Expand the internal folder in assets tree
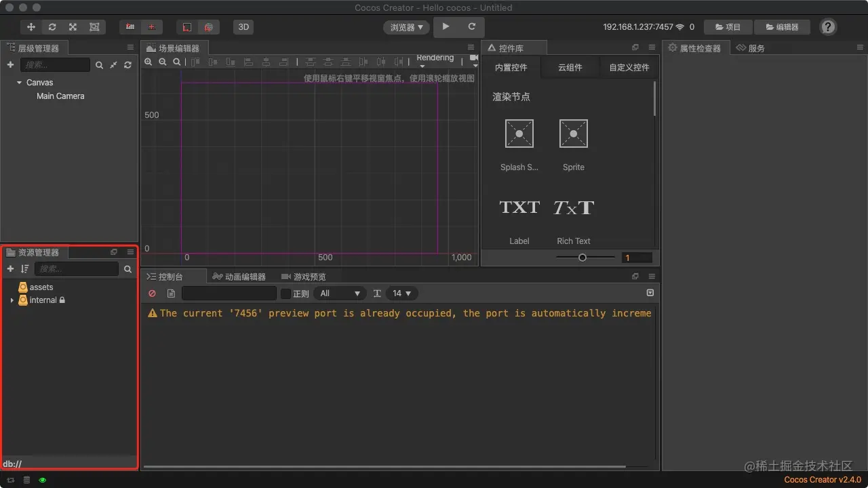The height and width of the screenshot is (488, 868). pyautogui.click(x=12, y=300)
